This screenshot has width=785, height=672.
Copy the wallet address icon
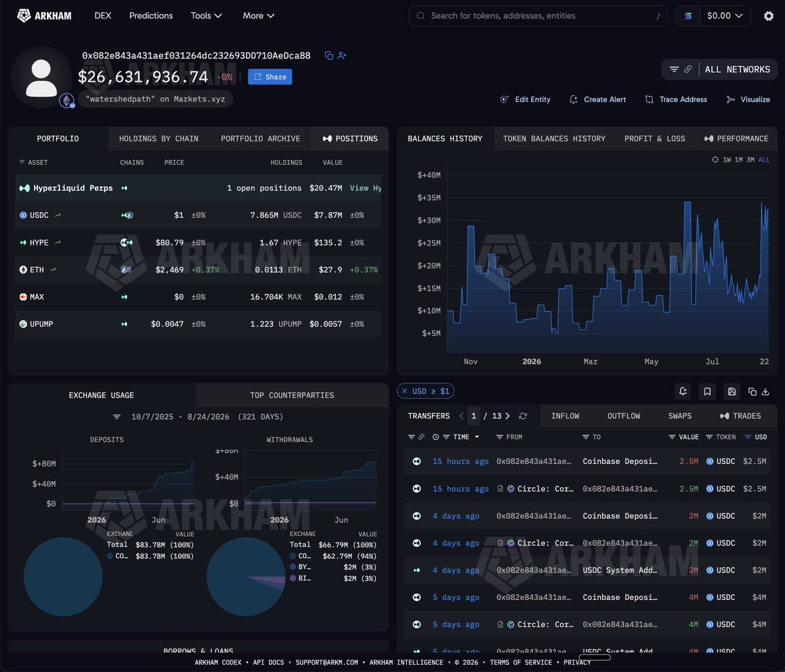pyautogui.click(x=329, y=56)
